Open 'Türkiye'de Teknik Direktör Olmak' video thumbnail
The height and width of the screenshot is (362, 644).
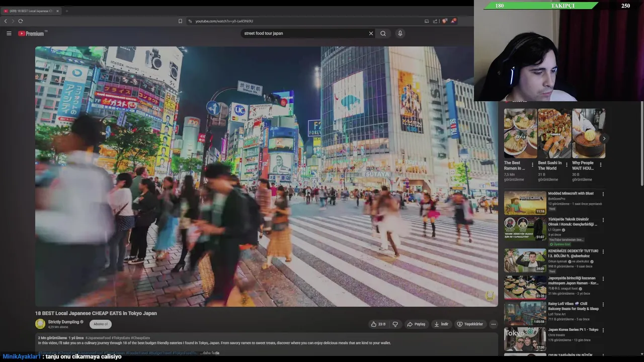(x=525, y=228)
